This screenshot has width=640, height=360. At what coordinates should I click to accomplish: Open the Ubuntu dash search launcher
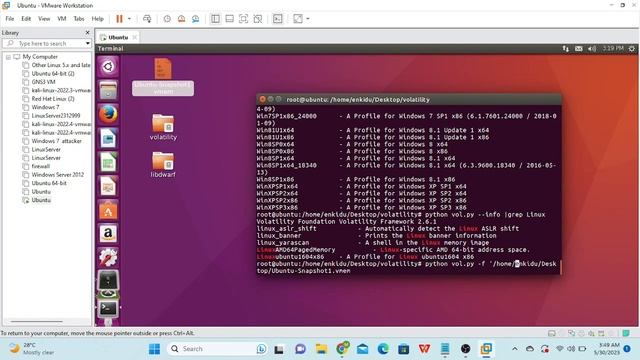click(108, 67)
